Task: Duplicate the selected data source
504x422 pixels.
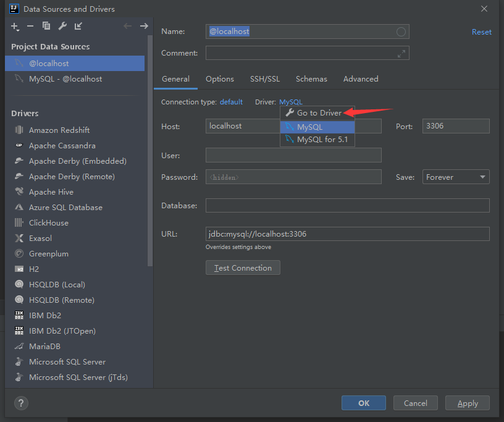Action: pyautogui.click(x=46, y=26)
